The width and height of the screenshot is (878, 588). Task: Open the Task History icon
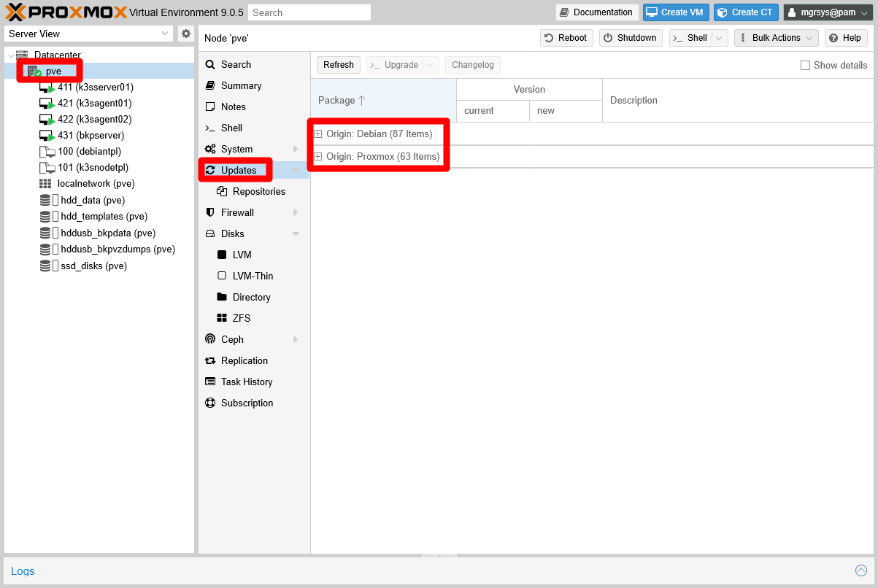[x=209, y=382]
